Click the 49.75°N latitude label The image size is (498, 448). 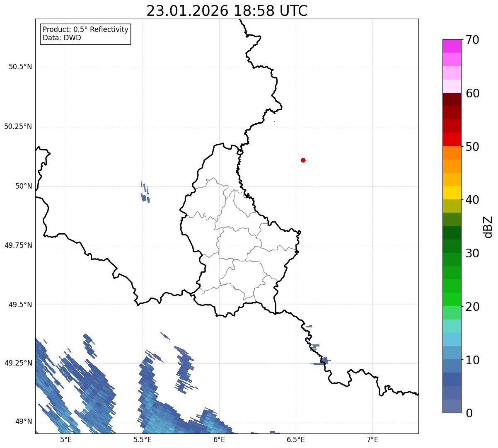click(18, 245)
